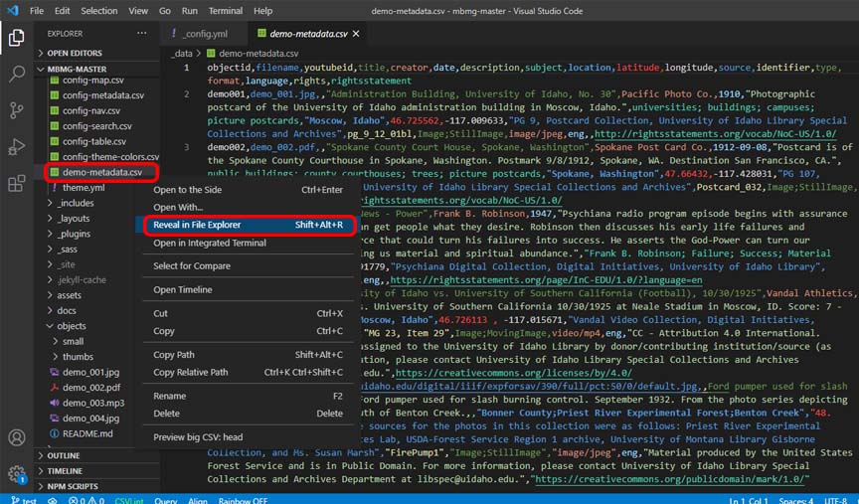This screenshot has width=859, height=504.
Task: Switch to the _config.yml tab
Action: pyautogui.click(x=203, y=34)
